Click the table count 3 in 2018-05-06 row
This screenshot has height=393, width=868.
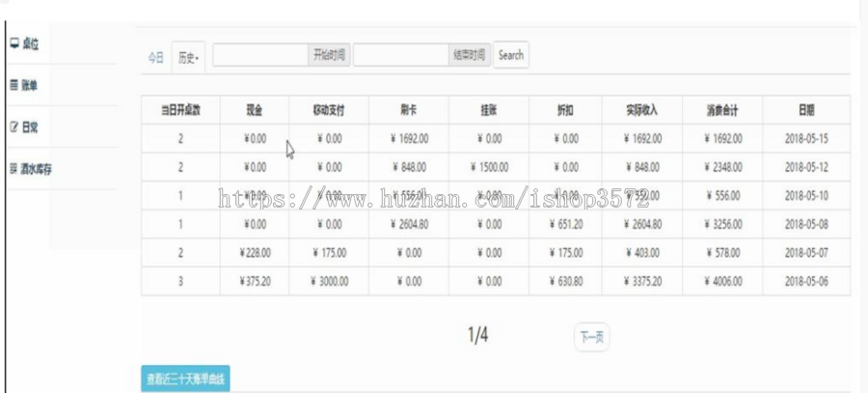[180, 282]
